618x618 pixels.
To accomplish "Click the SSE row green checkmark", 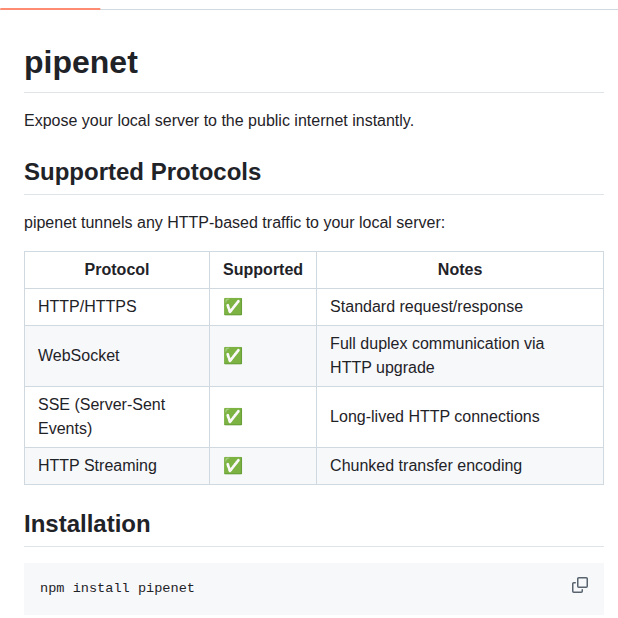I will 233,417.
